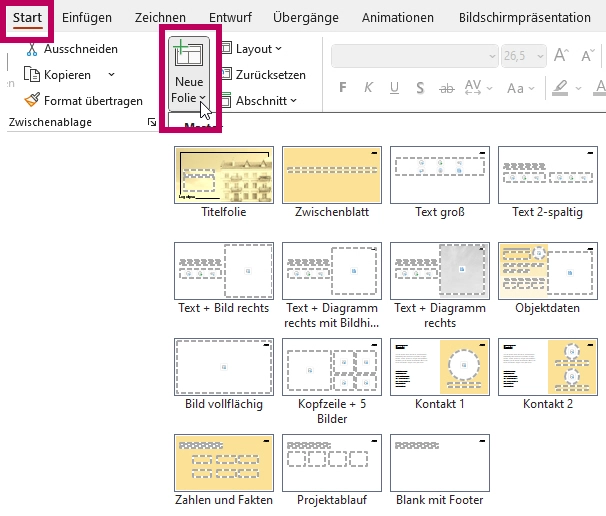Image resolution: width=606 pixels, height=516 pixels.
Task: Toggle bold formatting with the F button
Action: pyautogui.click(x=342, y=87)
